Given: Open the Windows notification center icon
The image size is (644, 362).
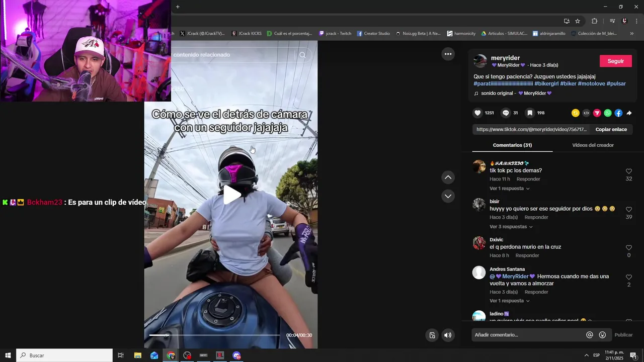Looking at the screenshot, I should (x=633, y=355).
